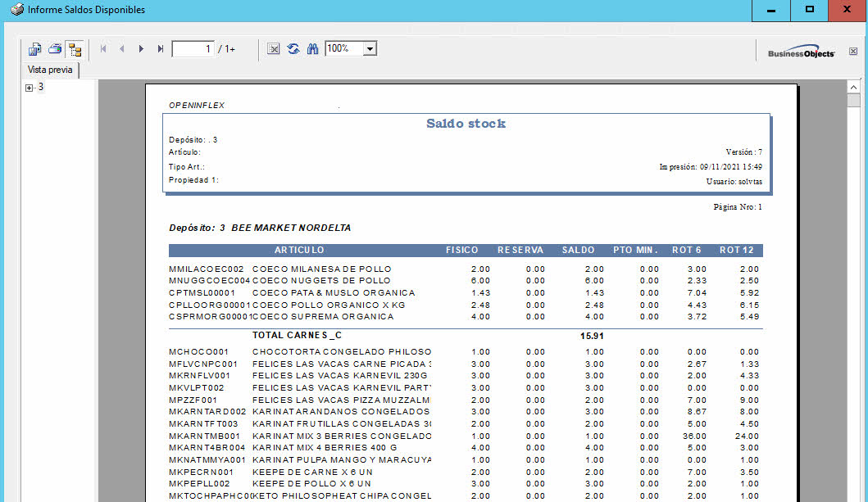This screenshot has height=502, width=868.
Task: Click the page number input box
Action: pos(193,49)
